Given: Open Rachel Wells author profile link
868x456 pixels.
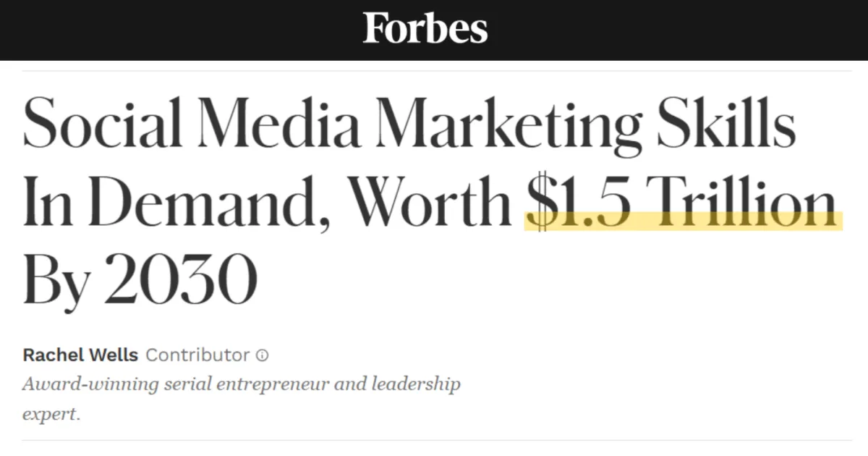Looking at the screenshot, I should pyautogui.click(x=81, y=355).
